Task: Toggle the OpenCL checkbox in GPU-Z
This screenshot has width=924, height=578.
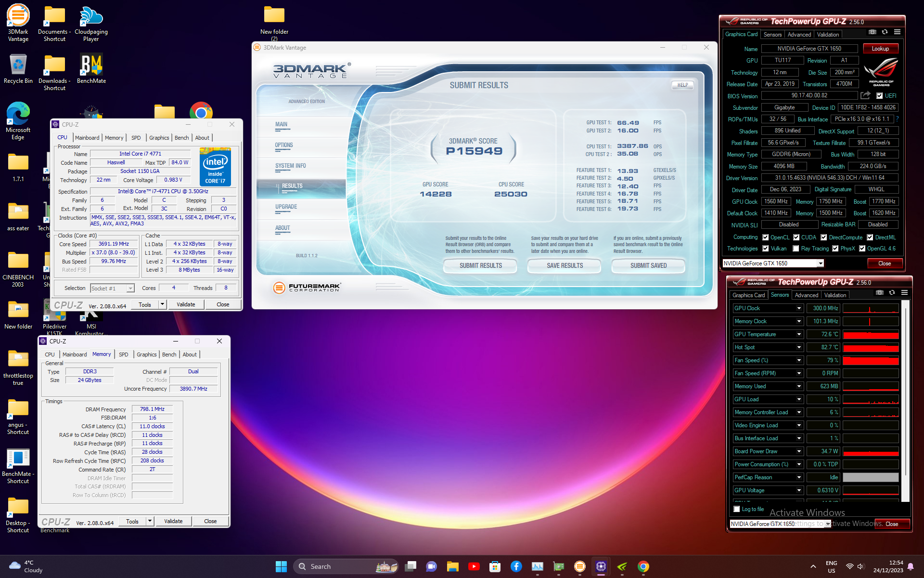Action: (765, 237)
